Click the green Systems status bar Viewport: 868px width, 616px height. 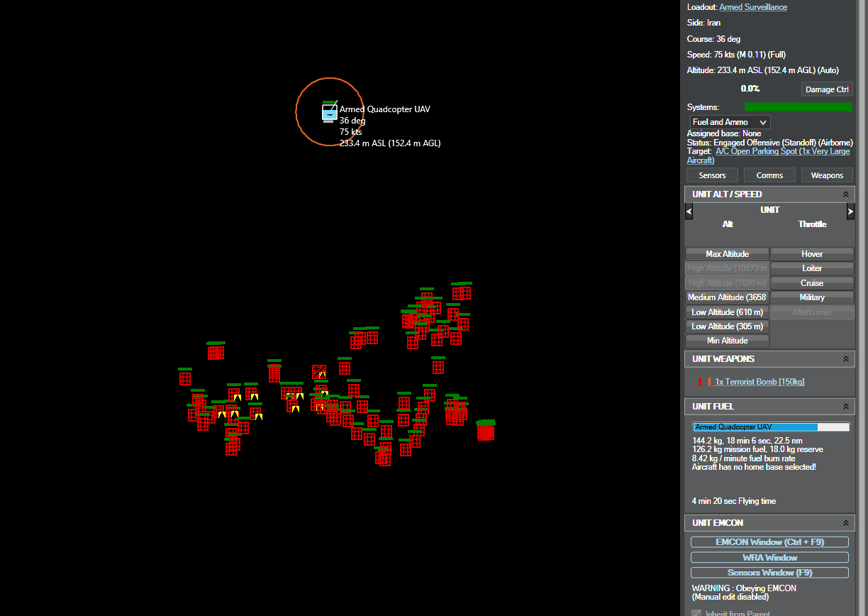tap(798, 107)
